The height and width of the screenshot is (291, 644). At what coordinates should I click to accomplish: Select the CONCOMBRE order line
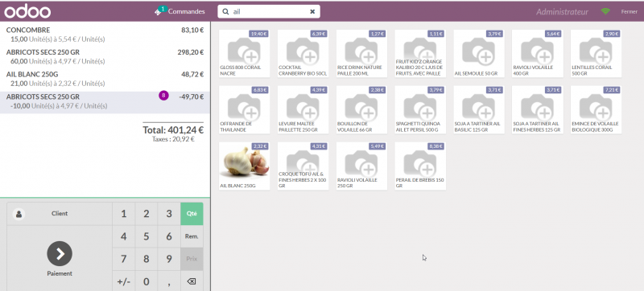pos(105,35)
